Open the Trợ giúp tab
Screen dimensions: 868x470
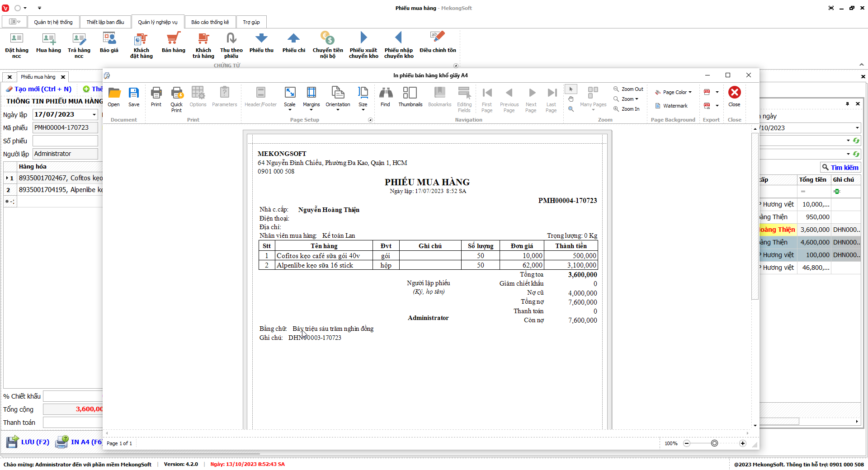[x=251, y=22]
